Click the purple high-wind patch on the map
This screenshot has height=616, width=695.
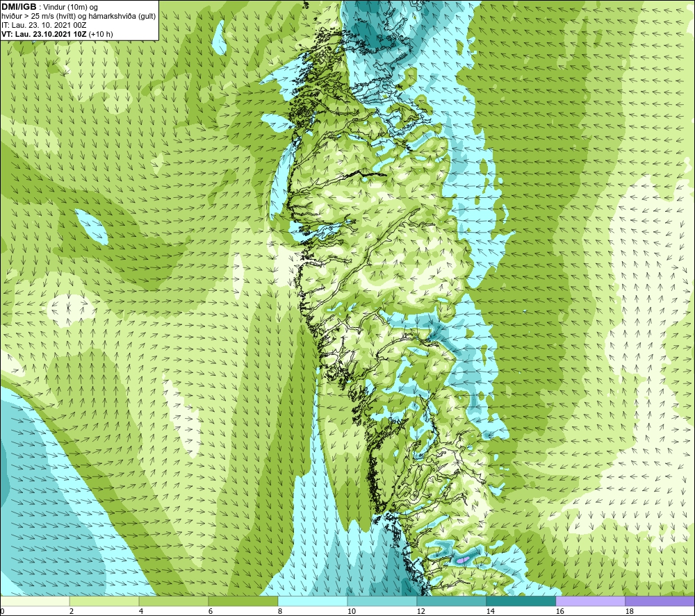coord(463,560)
